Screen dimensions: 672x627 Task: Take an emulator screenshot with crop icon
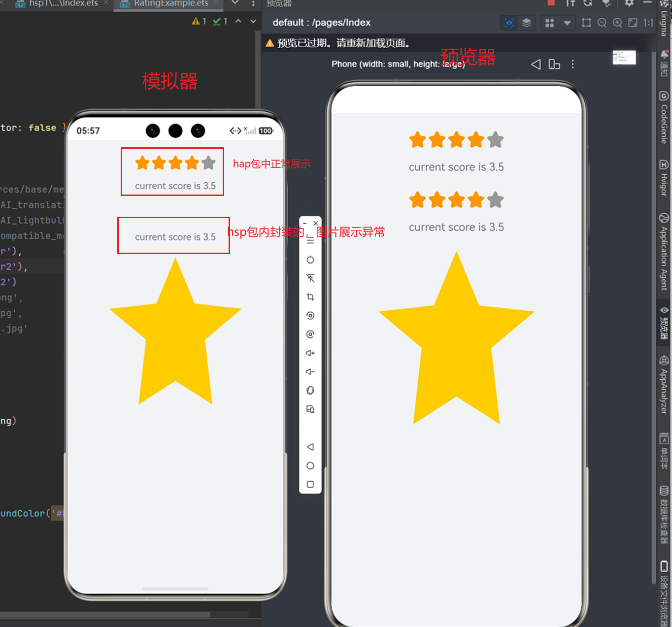tap(310, 297)
